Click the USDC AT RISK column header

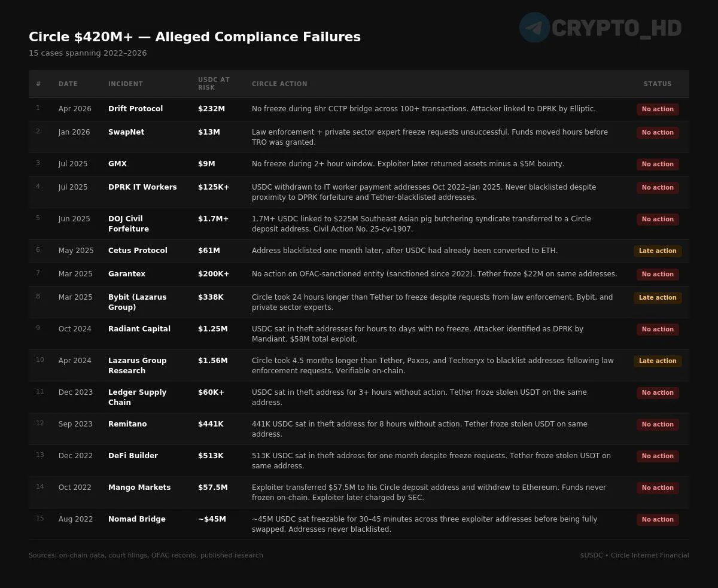(x=213, y=84)
